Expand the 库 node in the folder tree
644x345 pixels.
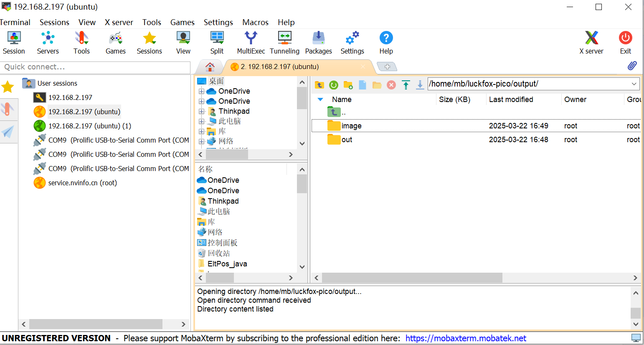201,131
